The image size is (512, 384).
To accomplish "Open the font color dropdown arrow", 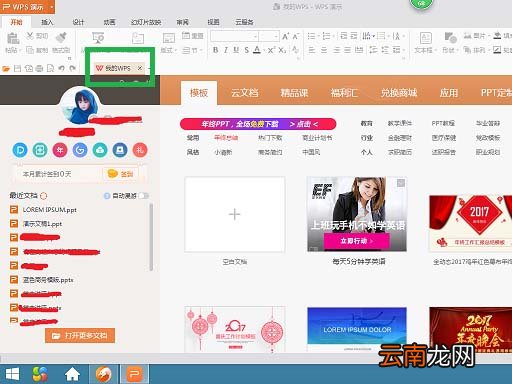I will (x=264, y=51).
